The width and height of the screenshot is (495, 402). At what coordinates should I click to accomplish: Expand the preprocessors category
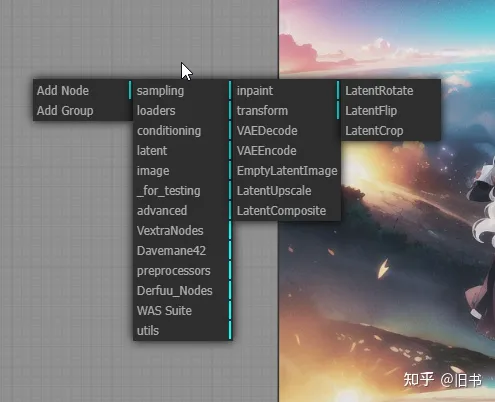click(x=183, y=270)
